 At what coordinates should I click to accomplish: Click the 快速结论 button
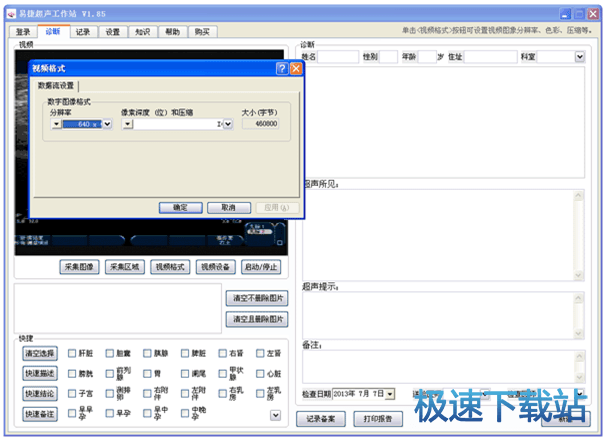[x=40, y=394]
